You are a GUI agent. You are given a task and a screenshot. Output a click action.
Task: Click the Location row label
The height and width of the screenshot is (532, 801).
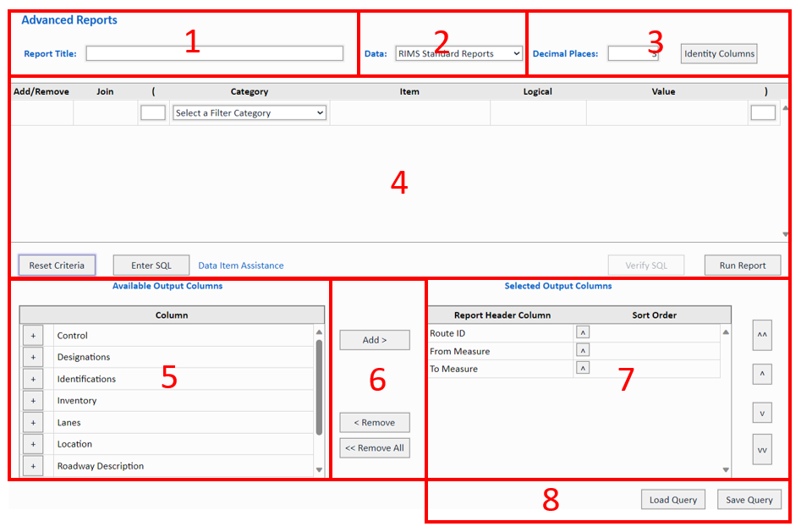[74, 444]
